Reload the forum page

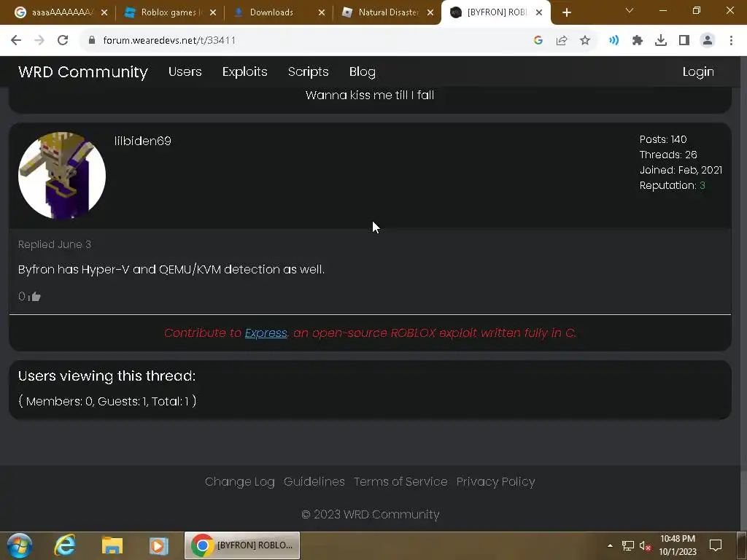point(63,41)
